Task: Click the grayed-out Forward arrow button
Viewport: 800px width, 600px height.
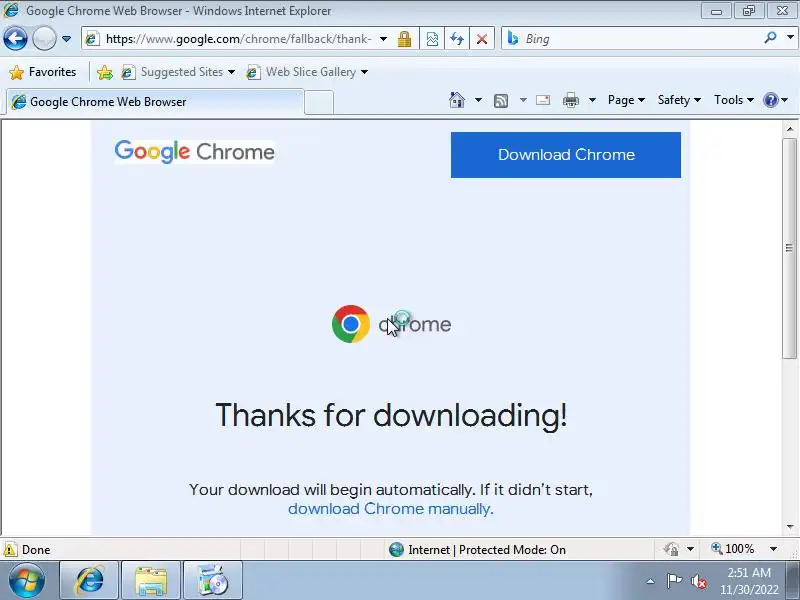Action: [44, 38]
